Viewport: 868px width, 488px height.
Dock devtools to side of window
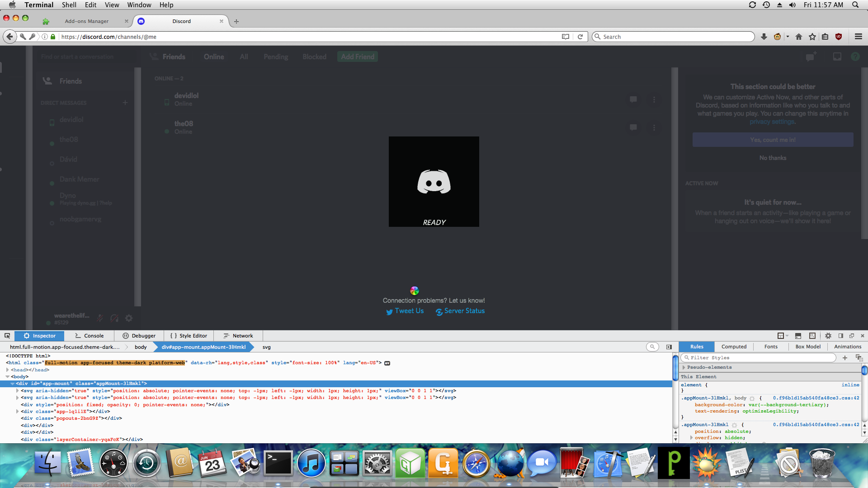841,336
